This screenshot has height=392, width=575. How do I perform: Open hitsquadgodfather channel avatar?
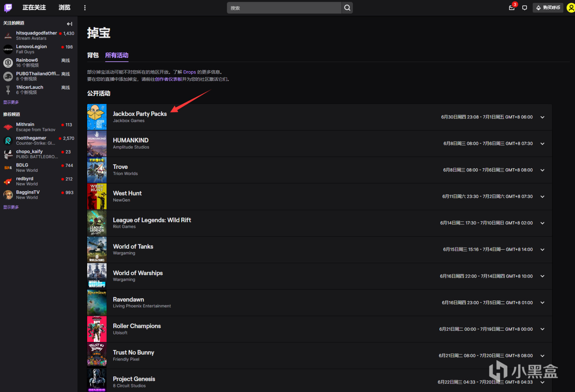pyautogui.click(x=8, y=36)
